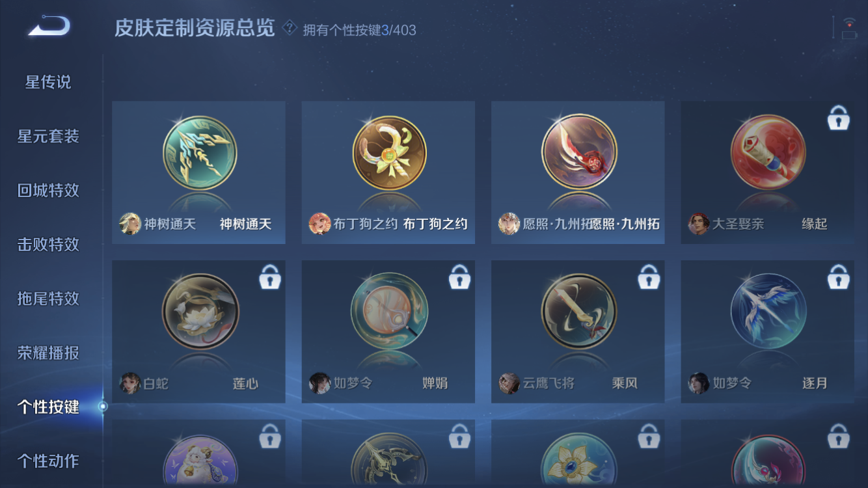Click the back arrow icon
This screenshot has width=868, height=488.
pos(49,26)
